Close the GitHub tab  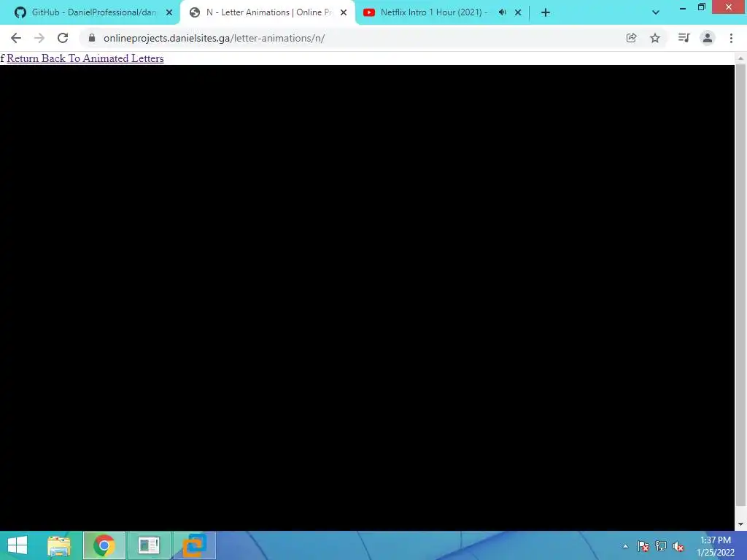[x=169, y=12]
